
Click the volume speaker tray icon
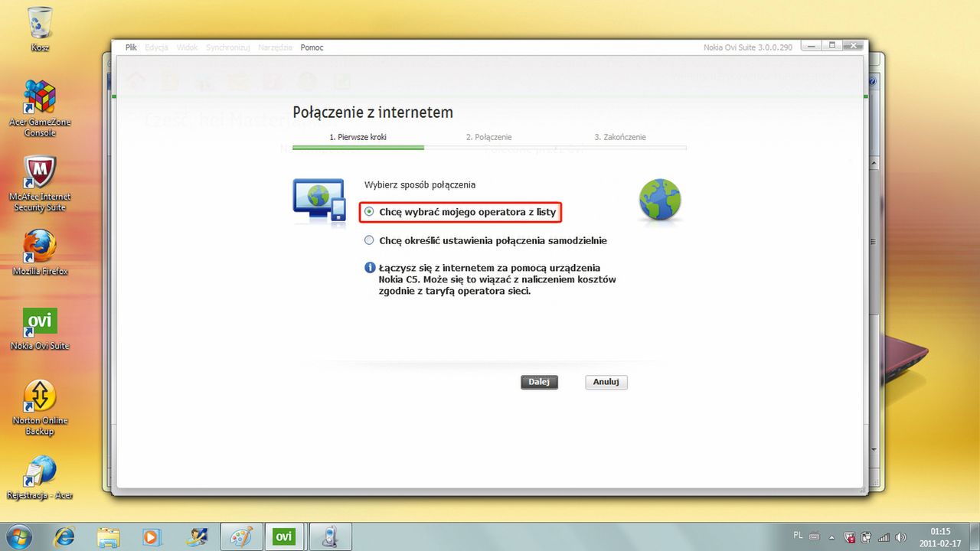(901, 537)
